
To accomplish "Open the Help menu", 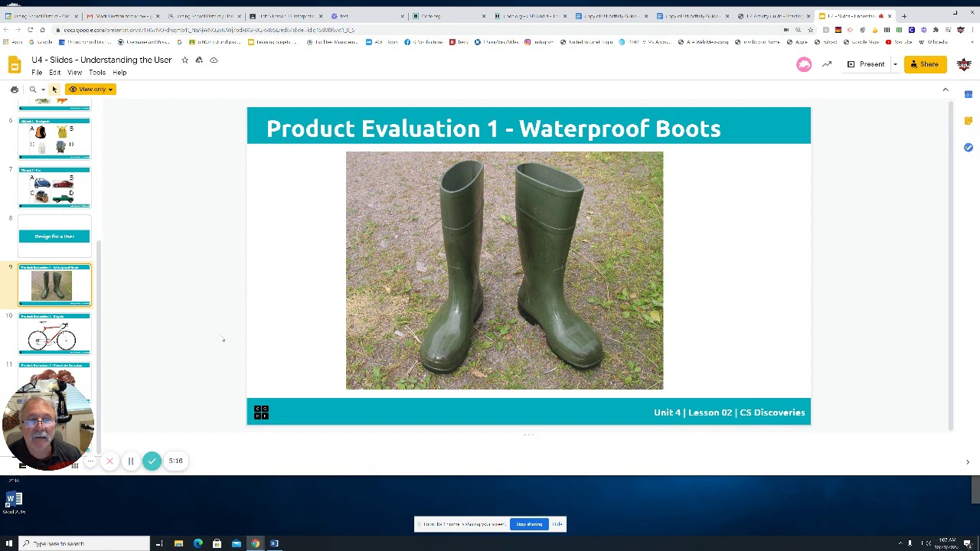I will (x=119, y=73).
